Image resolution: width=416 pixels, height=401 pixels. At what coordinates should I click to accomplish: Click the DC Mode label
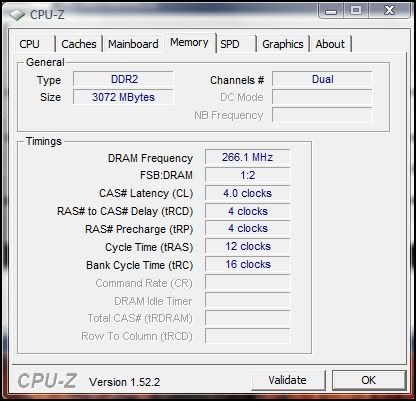(242, 97)
